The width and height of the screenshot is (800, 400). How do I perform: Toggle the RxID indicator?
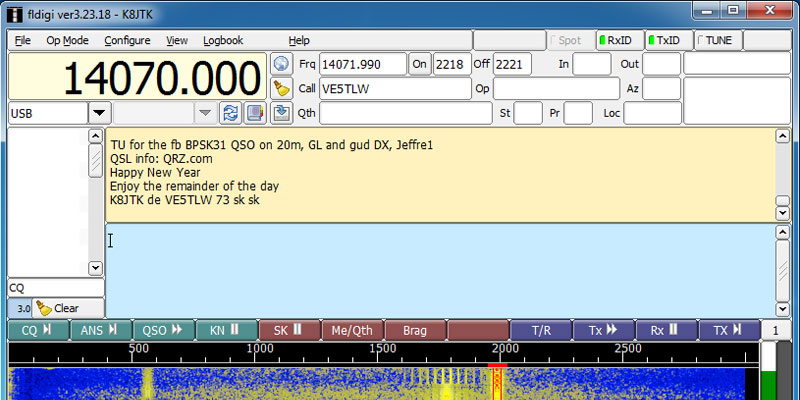tap(618, 40)
